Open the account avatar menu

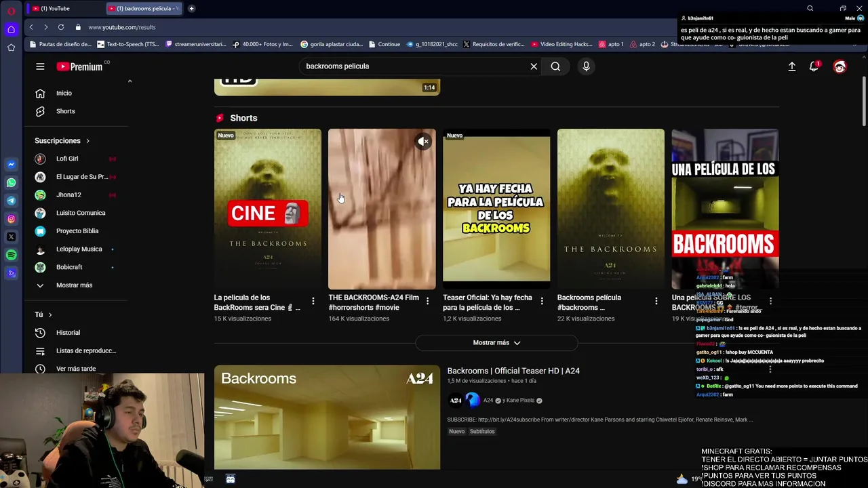pyautogui.click(x=840, y=66)
